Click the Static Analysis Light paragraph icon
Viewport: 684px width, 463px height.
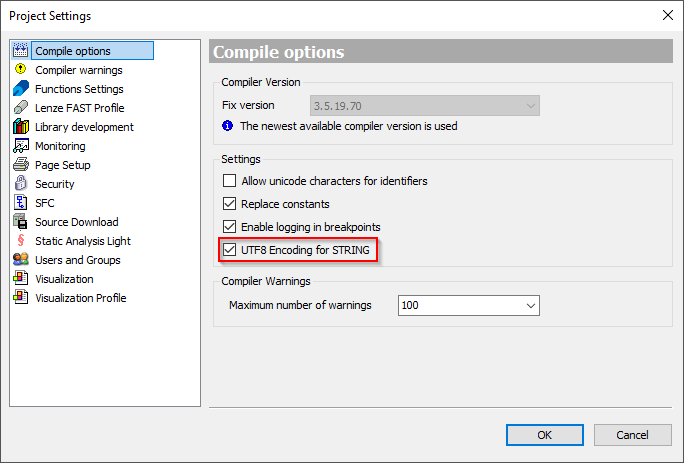click(21, 240)
